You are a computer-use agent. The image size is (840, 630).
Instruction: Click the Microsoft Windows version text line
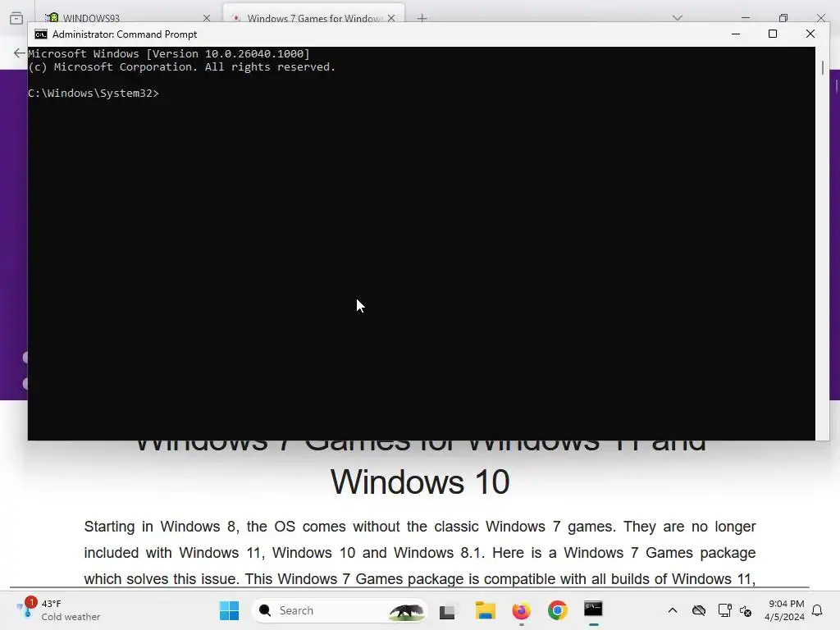[169, 53]
